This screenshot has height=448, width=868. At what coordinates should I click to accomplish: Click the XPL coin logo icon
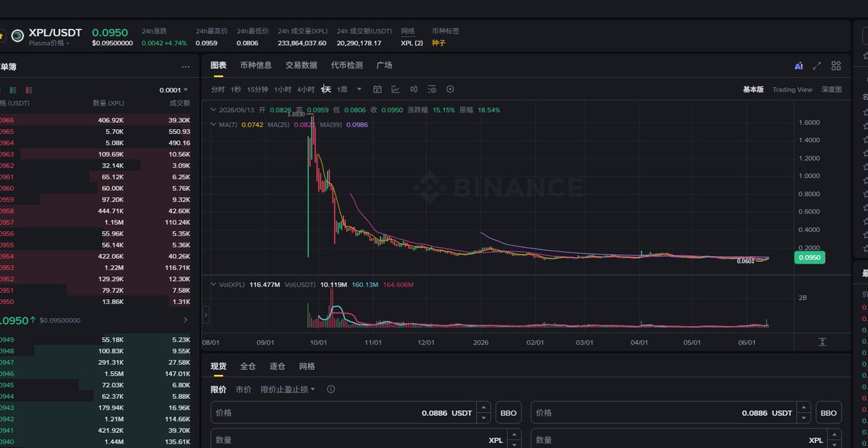(17, 35)
